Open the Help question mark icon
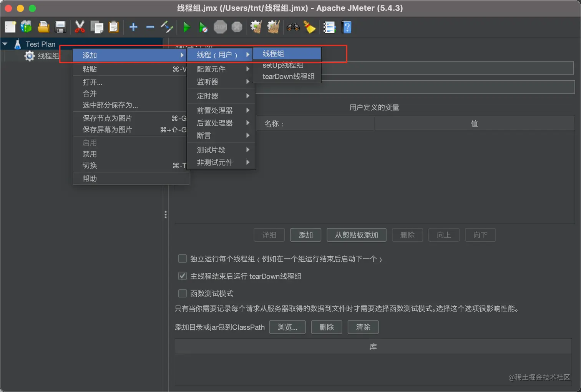Screen dimensions: 581x392 tap(347, 27)
